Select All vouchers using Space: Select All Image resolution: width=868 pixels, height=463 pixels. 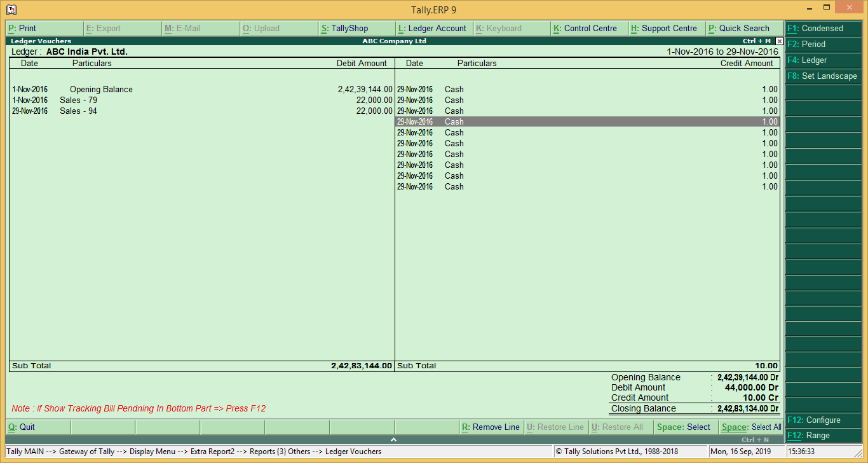750,427
